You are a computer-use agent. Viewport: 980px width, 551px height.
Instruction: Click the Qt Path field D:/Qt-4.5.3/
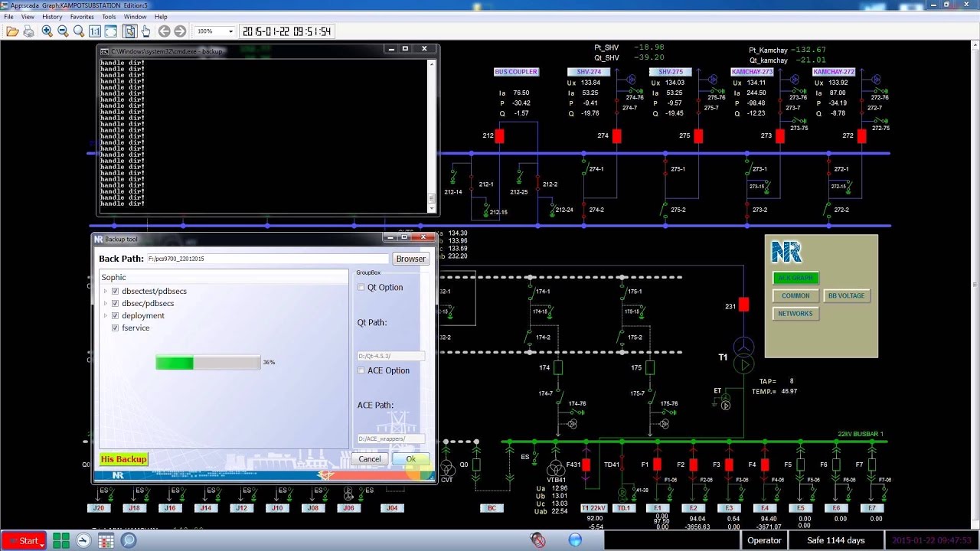[390, 356]
